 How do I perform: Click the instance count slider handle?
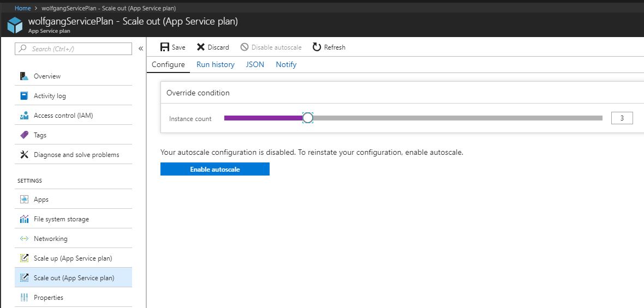point(308,118)
